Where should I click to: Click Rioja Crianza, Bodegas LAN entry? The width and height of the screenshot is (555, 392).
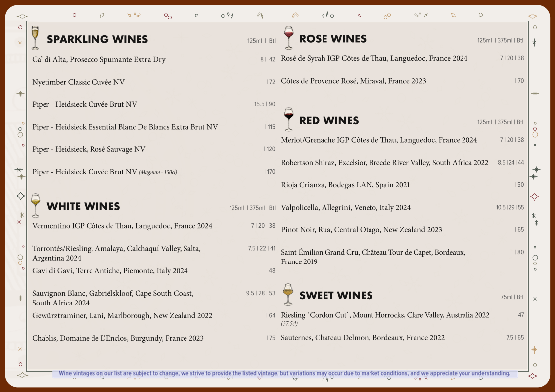tap(345, 185)
